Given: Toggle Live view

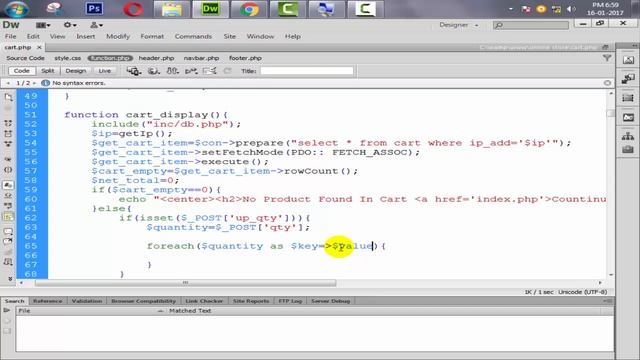Looking at the screenshot, I should coord(104,71).
